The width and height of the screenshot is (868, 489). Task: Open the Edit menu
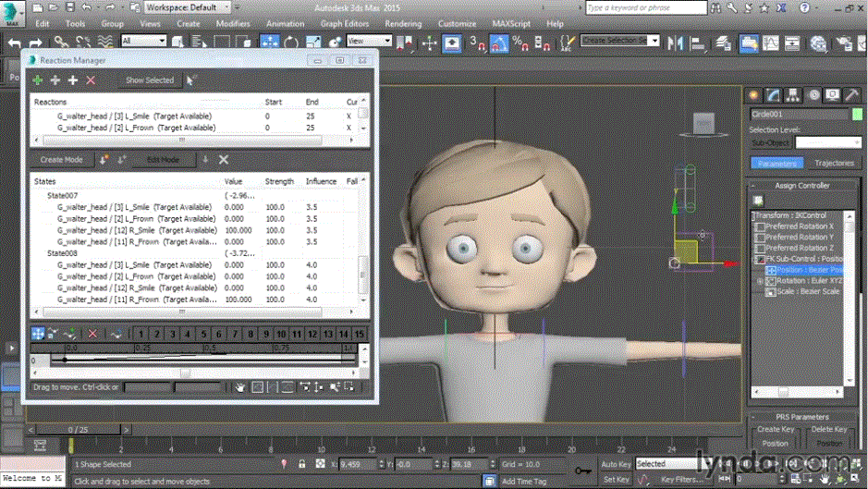tap(43, 24)
